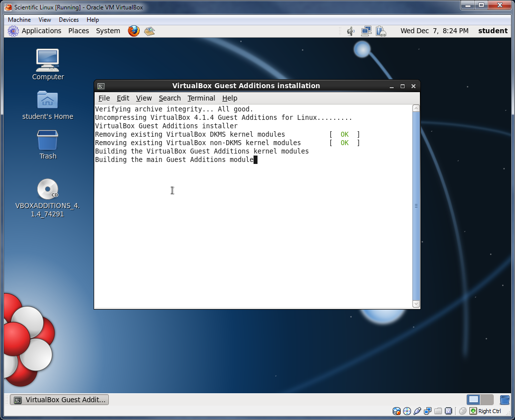Close the Guest Additions terminal window
This screenshot has height=420, width=515.
click(413, 86)
